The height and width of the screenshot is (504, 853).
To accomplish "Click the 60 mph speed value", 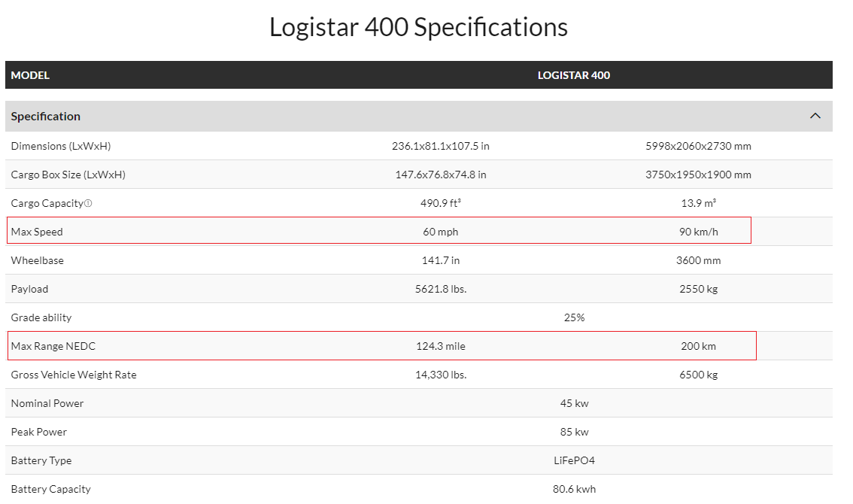I will pos(440,232).
